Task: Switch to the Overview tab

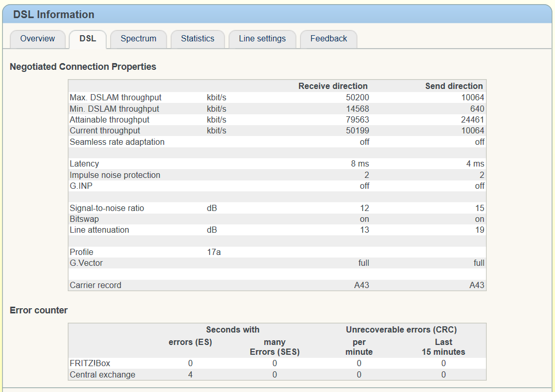Action: [38, 39]
